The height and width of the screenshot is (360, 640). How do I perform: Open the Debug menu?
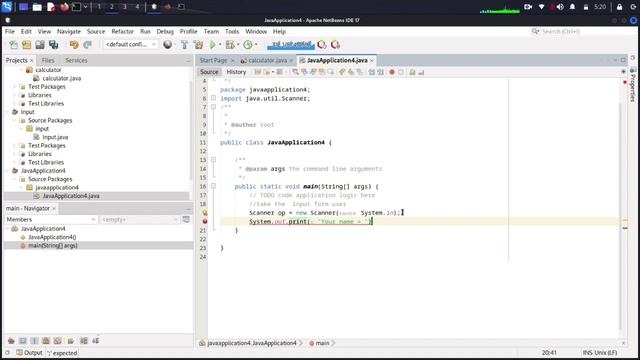click(165, 31)
